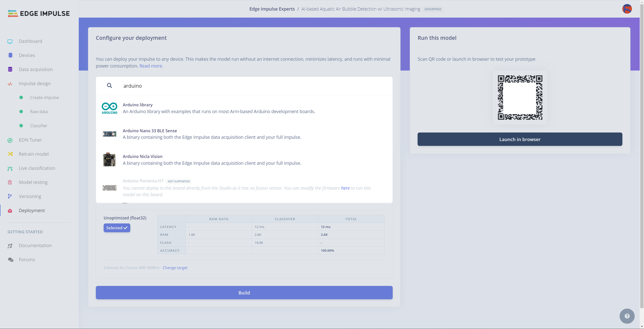Click the Launch in browser button

(x=520, y=139)
